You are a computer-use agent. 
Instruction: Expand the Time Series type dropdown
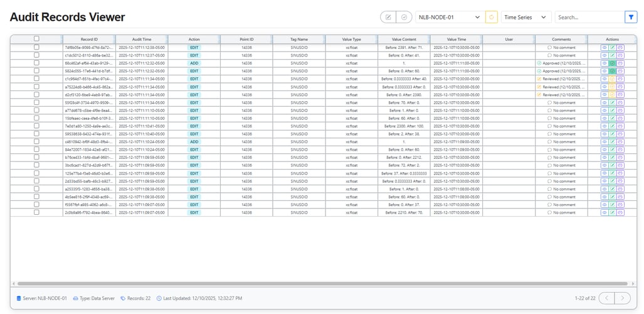point(525,18)
